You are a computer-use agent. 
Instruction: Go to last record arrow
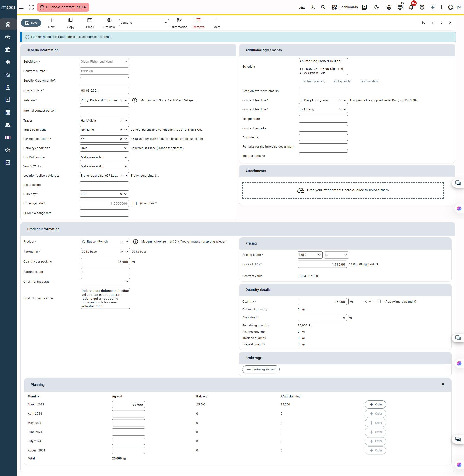451,23
